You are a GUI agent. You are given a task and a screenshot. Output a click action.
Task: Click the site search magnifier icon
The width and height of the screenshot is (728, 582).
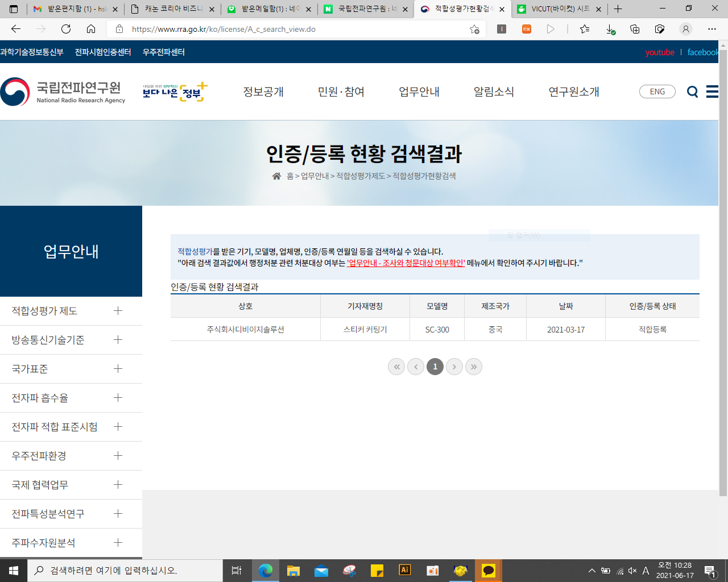pyautogui.click(x=692, y=92)
